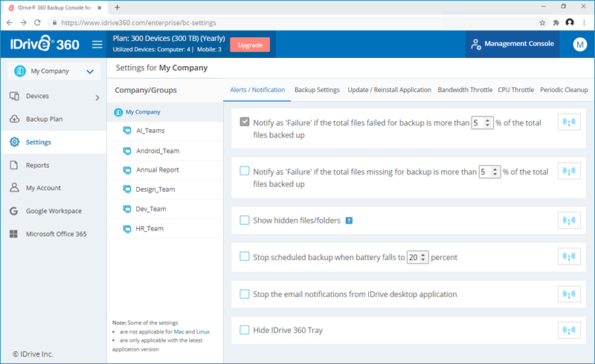
Task: Bookmark page with star icon
Action: (x=542, y=23)
